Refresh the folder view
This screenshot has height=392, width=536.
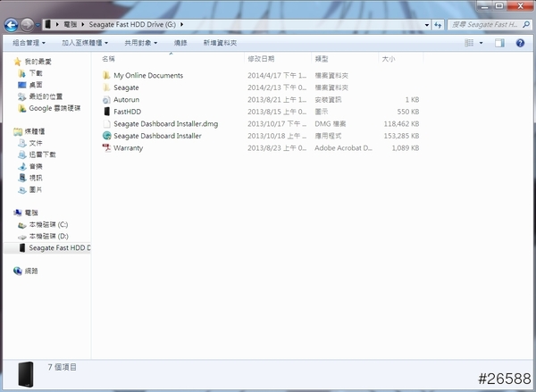438,25
